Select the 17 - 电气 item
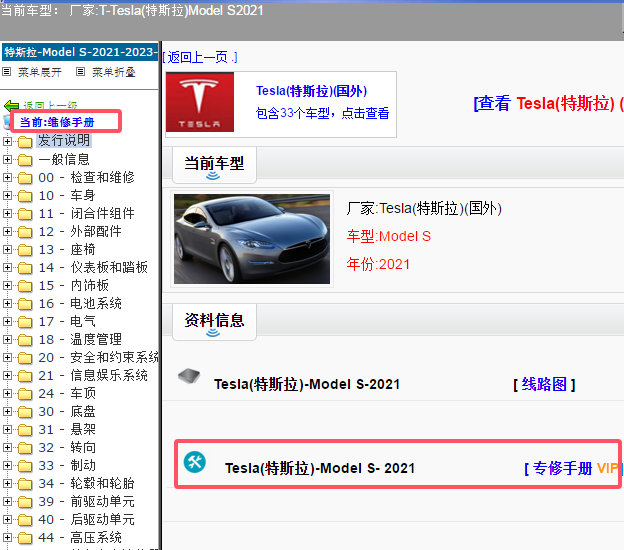 (67, 322)
